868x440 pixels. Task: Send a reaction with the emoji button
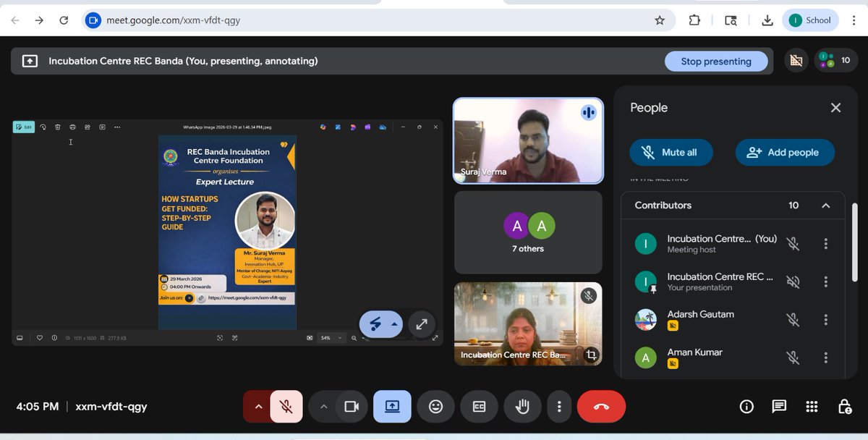point(435,407)
